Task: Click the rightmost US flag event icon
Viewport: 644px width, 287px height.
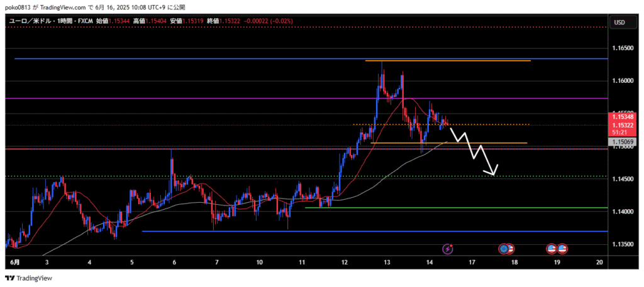Action: (x=562, y=249)
